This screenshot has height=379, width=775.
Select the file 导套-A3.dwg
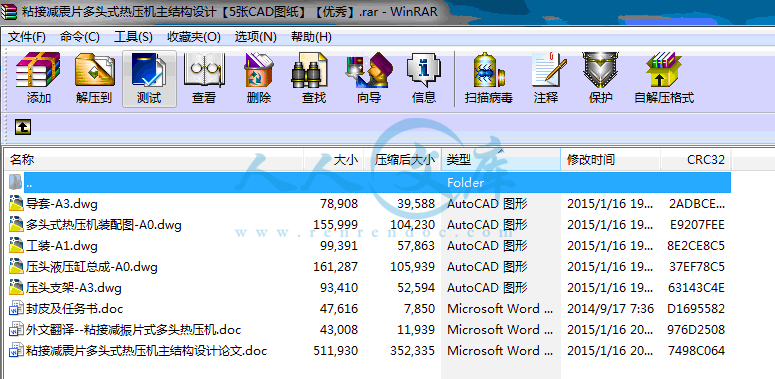pos(62,204)
